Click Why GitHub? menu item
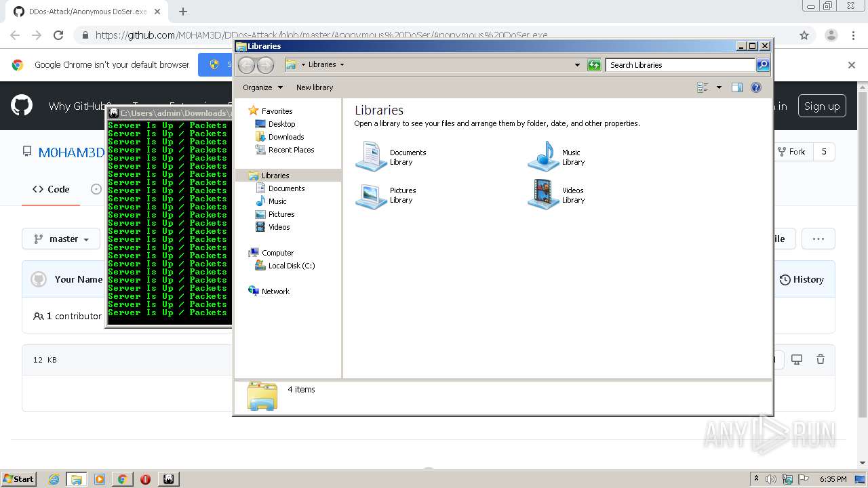This screenshot has height=488, width=868. click(79, 106)
